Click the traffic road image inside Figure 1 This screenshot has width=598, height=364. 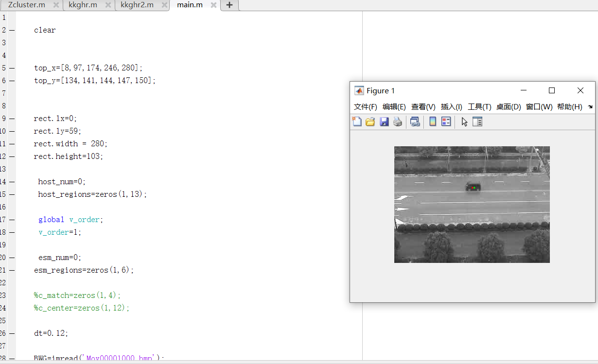471,204
